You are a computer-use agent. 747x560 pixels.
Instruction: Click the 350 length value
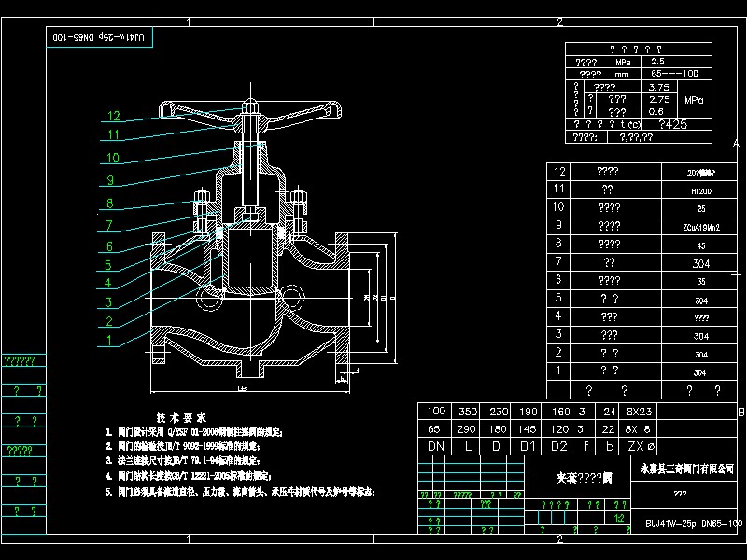(468, 412)
